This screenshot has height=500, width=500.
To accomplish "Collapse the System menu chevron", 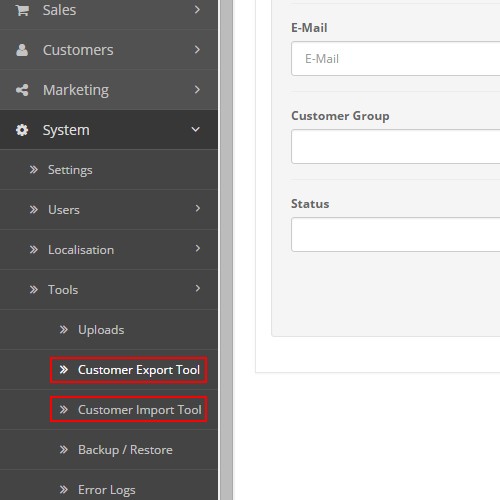I will click(x=196, y=129).
